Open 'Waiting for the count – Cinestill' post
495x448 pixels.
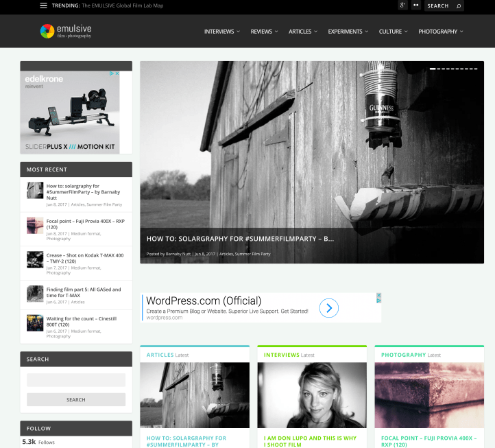click(x=82, y=322)
